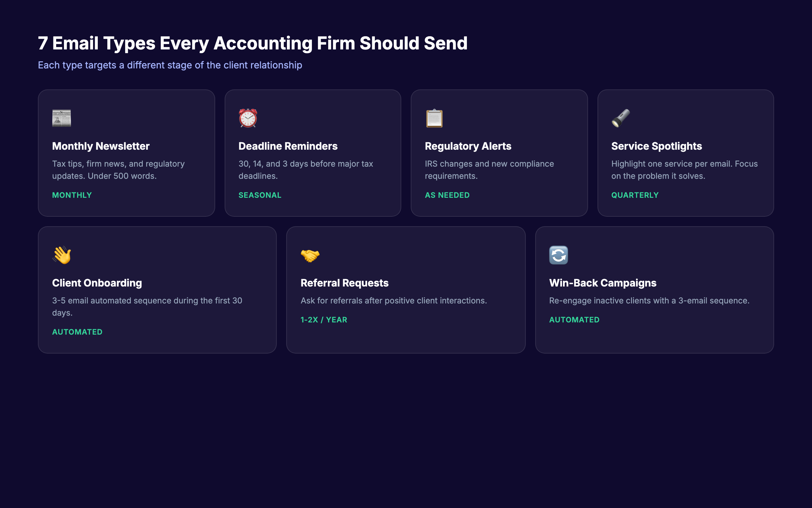Image resolution: width=812 pixels, height=508 pixels.
Task: Click the AUTOMATED tag on Client Onboarding
Action: [77, 332]
